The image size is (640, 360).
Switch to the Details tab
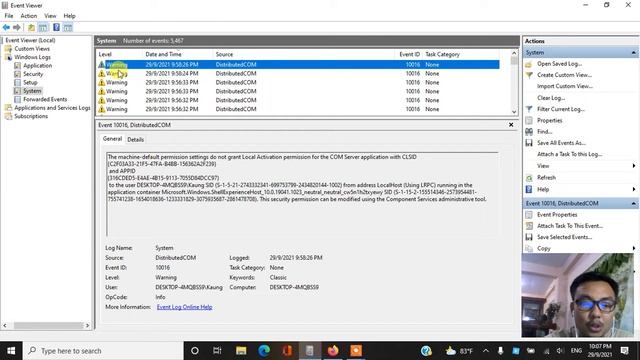pyautogui.click(x=136, y=140)
